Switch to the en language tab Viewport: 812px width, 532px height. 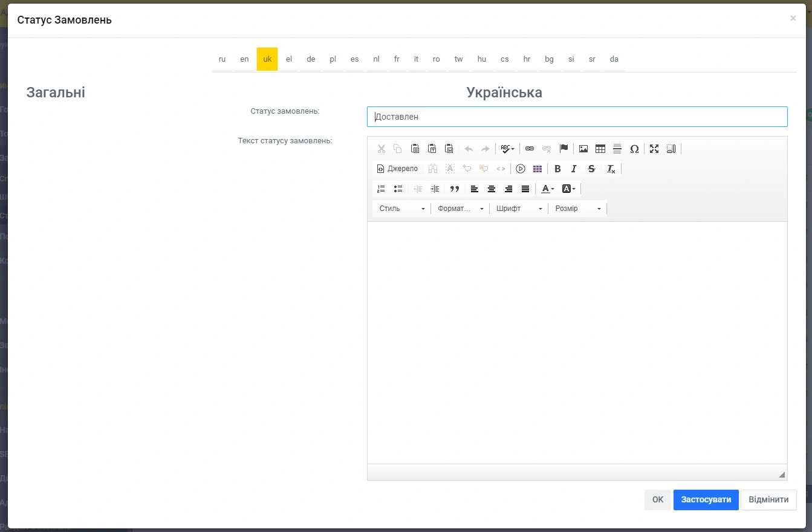tap(244, 59)
